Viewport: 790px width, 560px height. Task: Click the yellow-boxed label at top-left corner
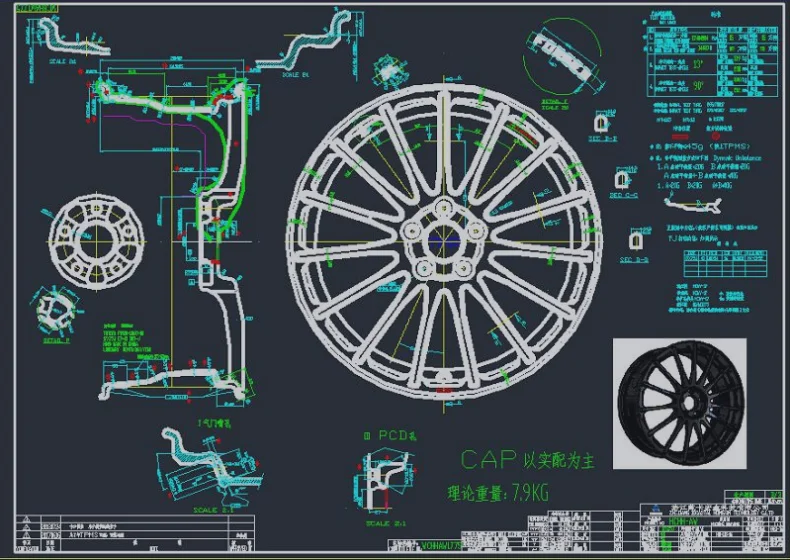pyautogui.click(x=37, y=9)
